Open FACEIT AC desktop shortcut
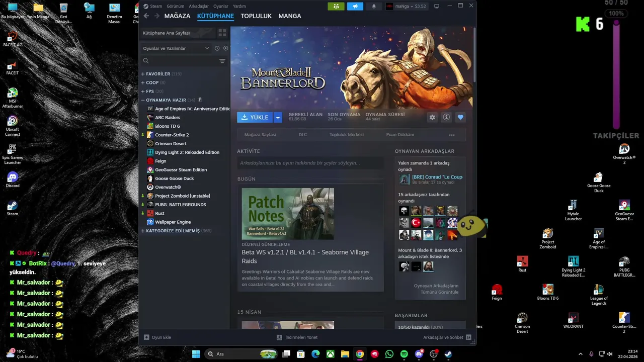The image size is (644, 362). tap(13, 39)
